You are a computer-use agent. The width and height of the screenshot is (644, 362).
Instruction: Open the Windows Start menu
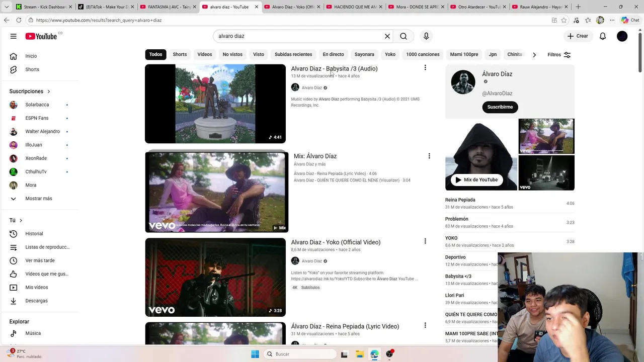[x=255, y=354]
